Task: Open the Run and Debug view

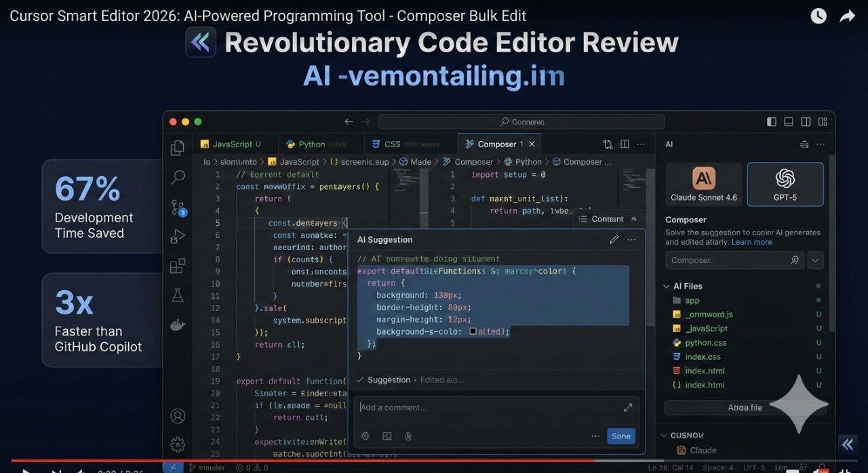Action: pyautogui.click(x=178, y=236)
